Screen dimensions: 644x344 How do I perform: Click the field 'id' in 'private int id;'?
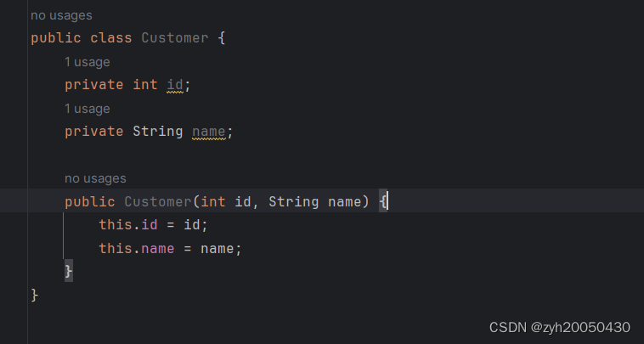[175, 85]
